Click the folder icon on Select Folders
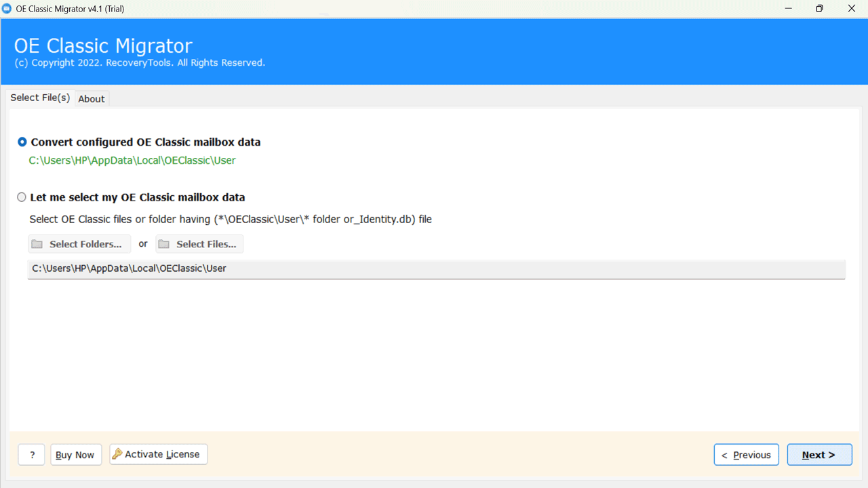 point(37,244)
